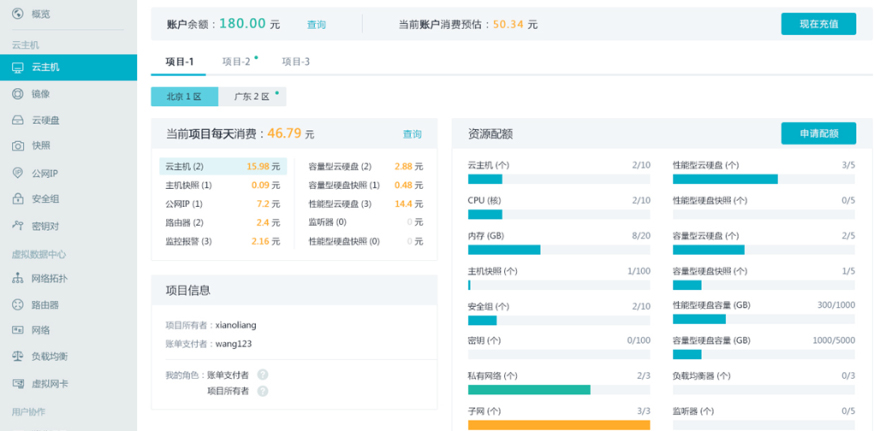Screen dimensions: 874x431
Task: Click the 公网IP icon in sidebar
Action: [x=17, y=173]
